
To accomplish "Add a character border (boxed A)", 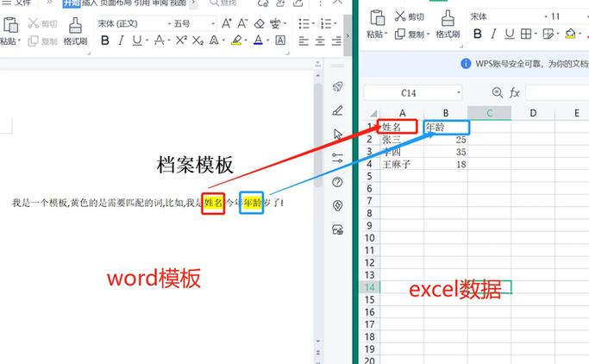I will click(280, 40).
